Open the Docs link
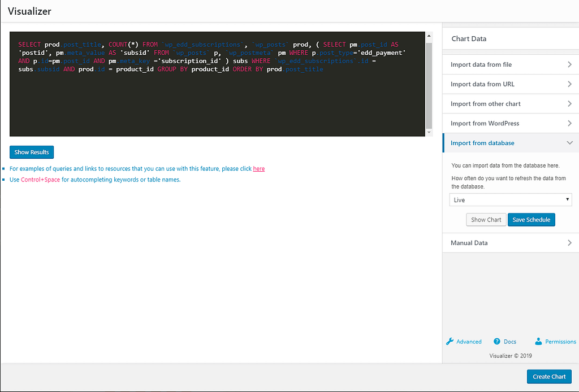The height and width of the screenshot is (392, 579). pyautogui.click(x=509, y=342)
